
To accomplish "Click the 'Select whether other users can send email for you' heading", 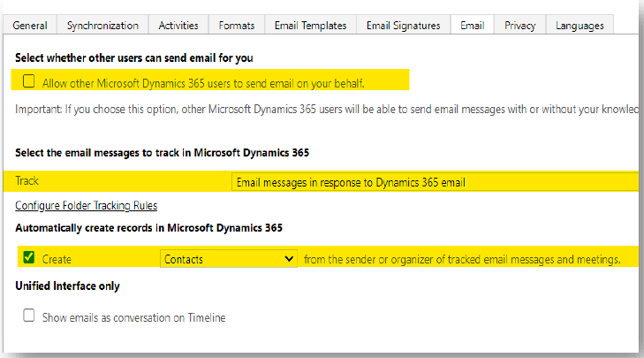I will click(134, 58).
